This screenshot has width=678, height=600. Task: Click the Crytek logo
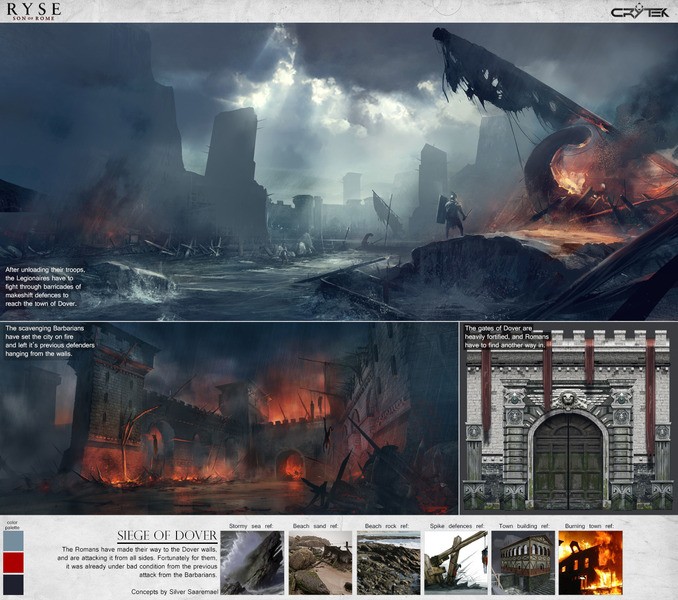pyautogui.click(x=641, y=12)
